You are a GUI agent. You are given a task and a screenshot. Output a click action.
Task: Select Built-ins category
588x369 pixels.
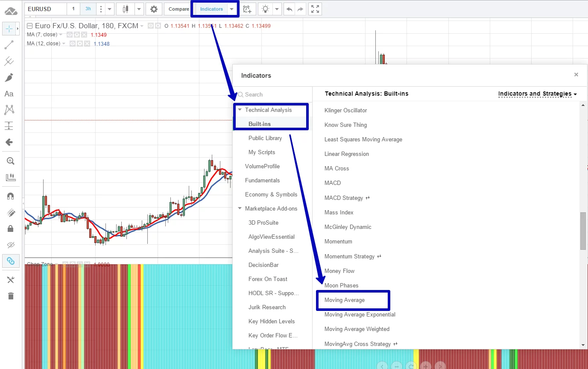click(x=260, y=124)
